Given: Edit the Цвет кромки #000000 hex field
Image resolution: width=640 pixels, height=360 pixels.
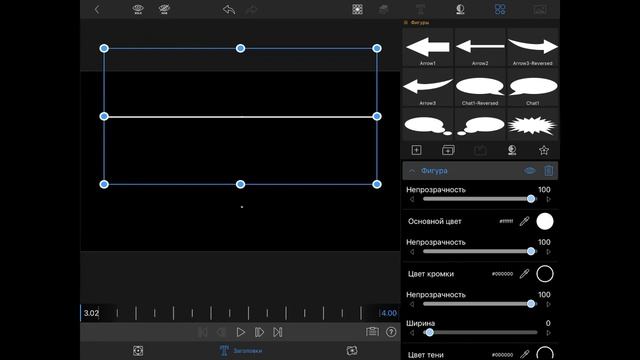Looking at the screenshot, I should pos(502,274).
